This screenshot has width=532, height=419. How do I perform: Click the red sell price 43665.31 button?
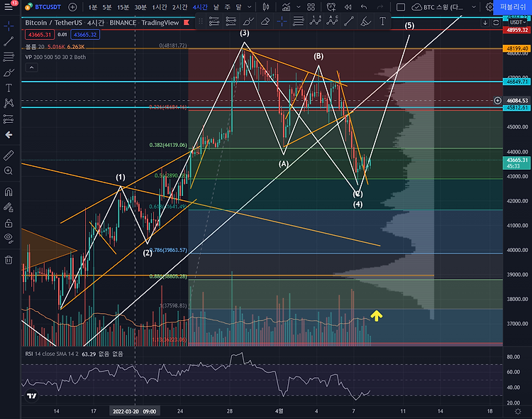pyautogui.click(x=40, y=35)
